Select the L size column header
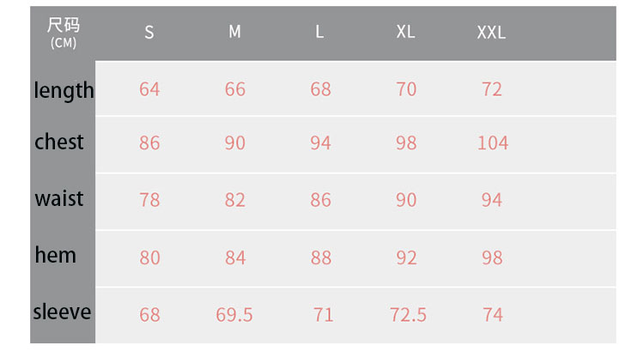 [319, 32]
